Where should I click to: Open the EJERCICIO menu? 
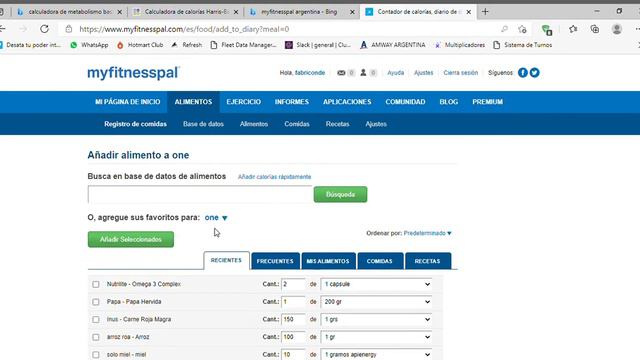click(244, 102)
